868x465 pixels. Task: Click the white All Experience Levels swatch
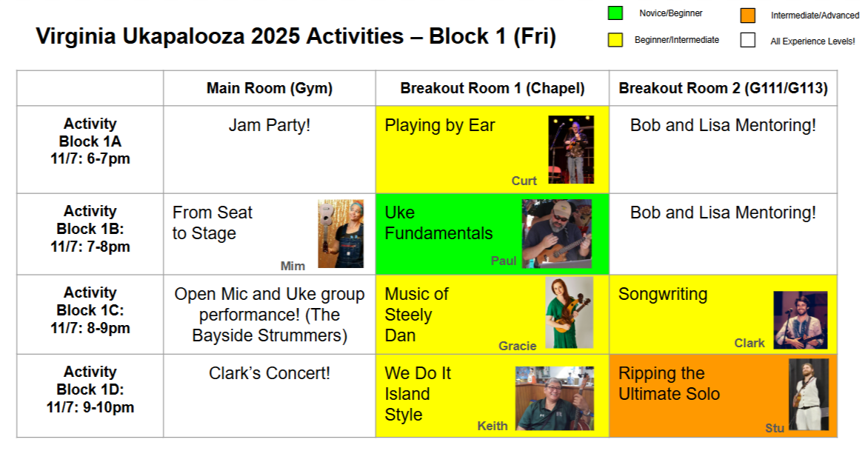pos(747,41)
